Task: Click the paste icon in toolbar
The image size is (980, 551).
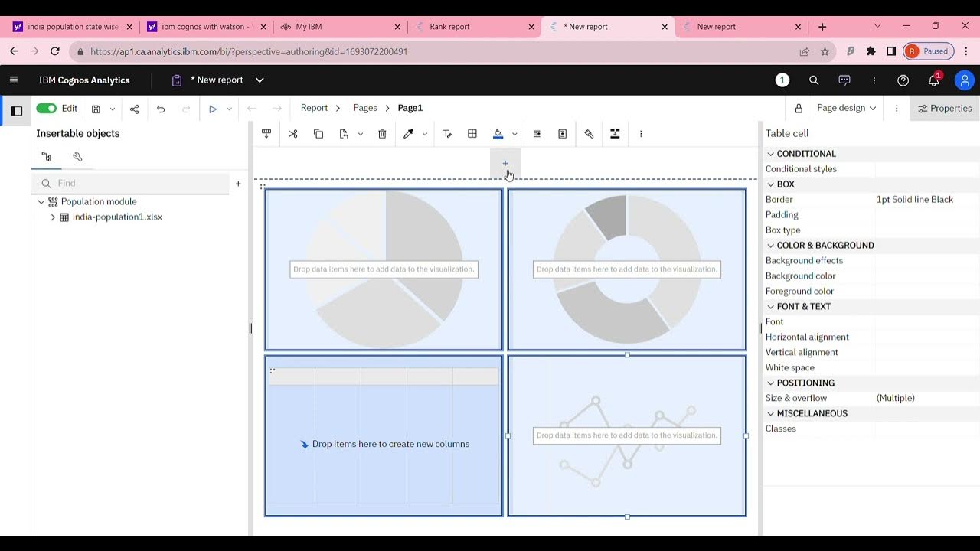Action: [344, 134]
